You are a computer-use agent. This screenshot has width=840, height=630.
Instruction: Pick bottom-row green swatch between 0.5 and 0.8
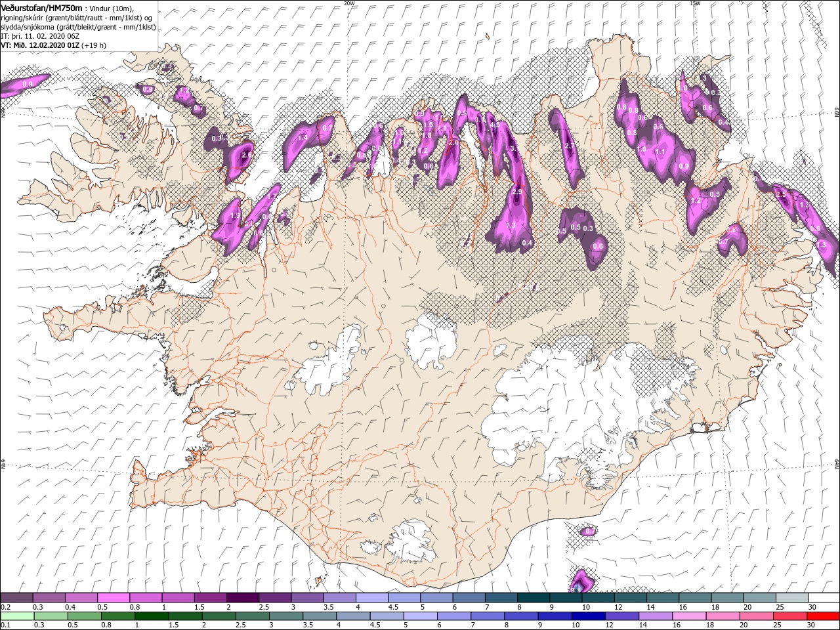(85, 616)
